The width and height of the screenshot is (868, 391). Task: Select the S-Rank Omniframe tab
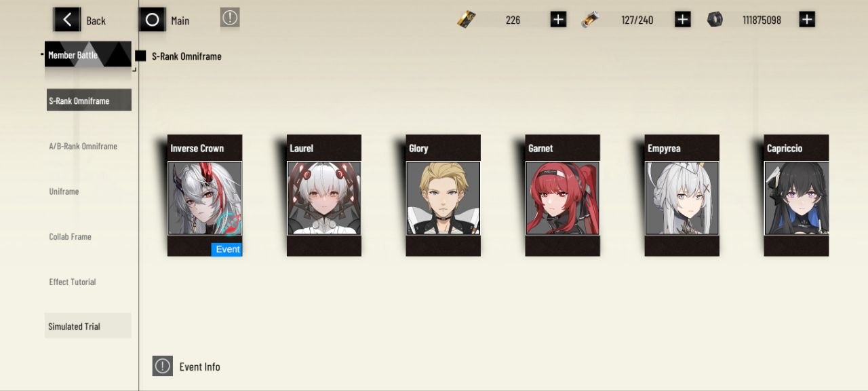click(x=89, y=100)
